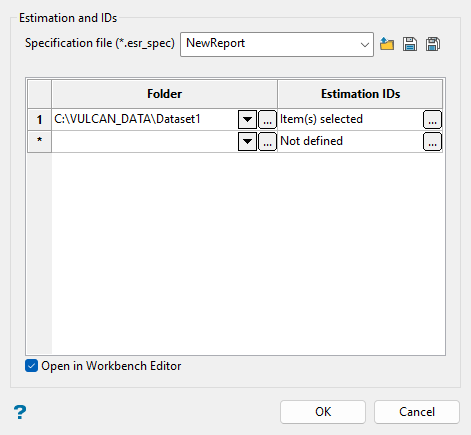The image size is (471, 435).
Task: Click the empty folder cell in new row
Action: tap(145, 142)
